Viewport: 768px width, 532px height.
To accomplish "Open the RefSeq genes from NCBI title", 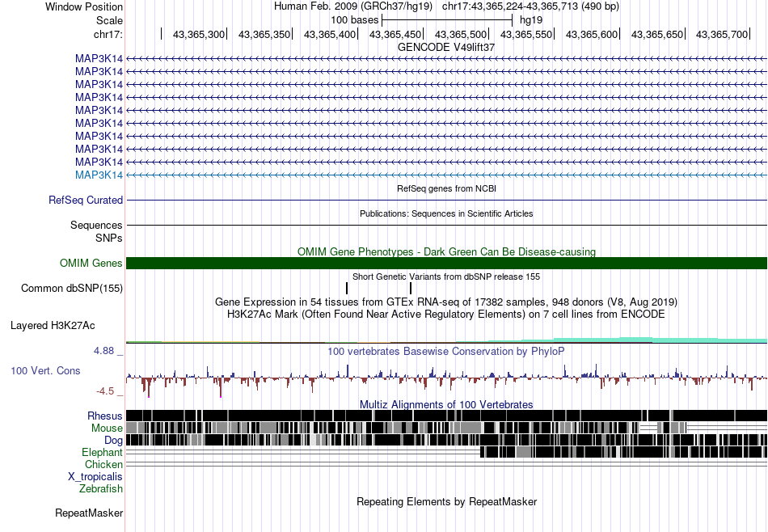I will coord(446,188).
